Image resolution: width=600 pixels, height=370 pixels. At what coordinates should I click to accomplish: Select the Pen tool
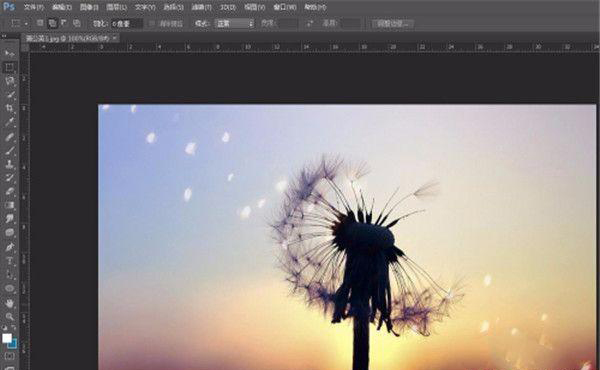[10, 247]
